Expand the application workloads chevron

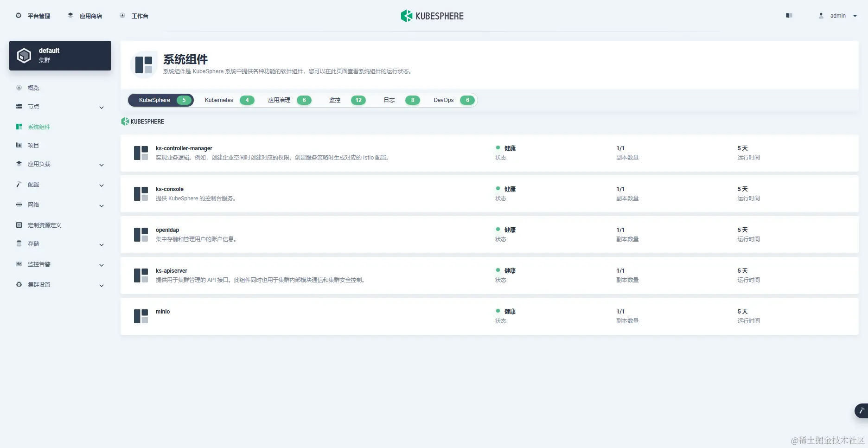pyautogui.click(x=102, y=165)
